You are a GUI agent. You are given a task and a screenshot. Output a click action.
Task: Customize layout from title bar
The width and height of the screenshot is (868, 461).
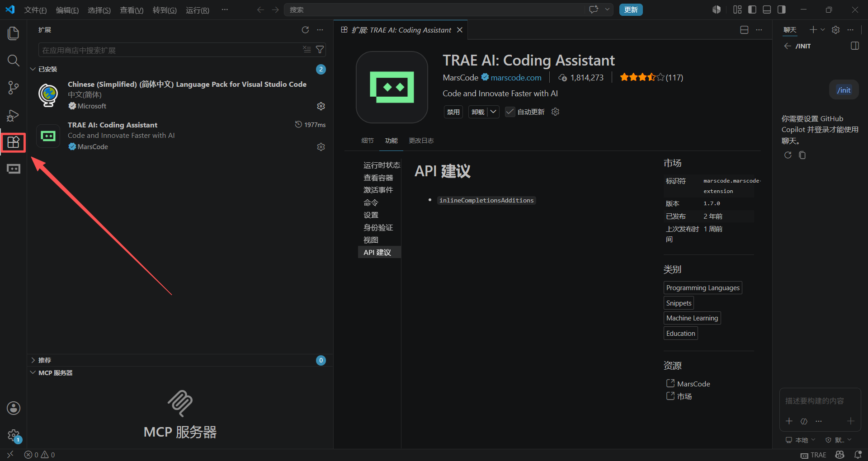click(737, 9)
